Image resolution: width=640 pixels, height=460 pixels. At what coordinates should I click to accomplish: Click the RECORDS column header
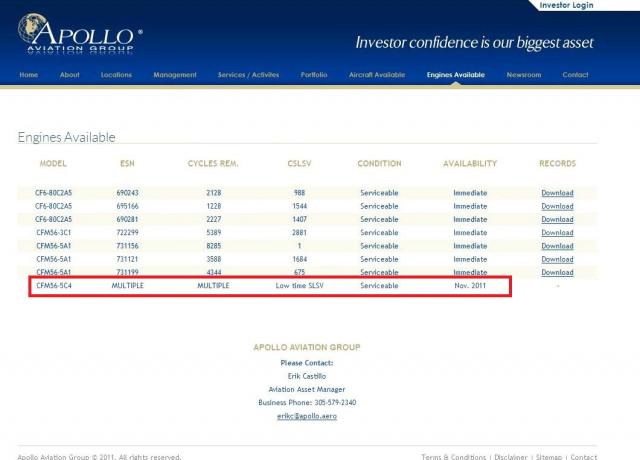557,163
